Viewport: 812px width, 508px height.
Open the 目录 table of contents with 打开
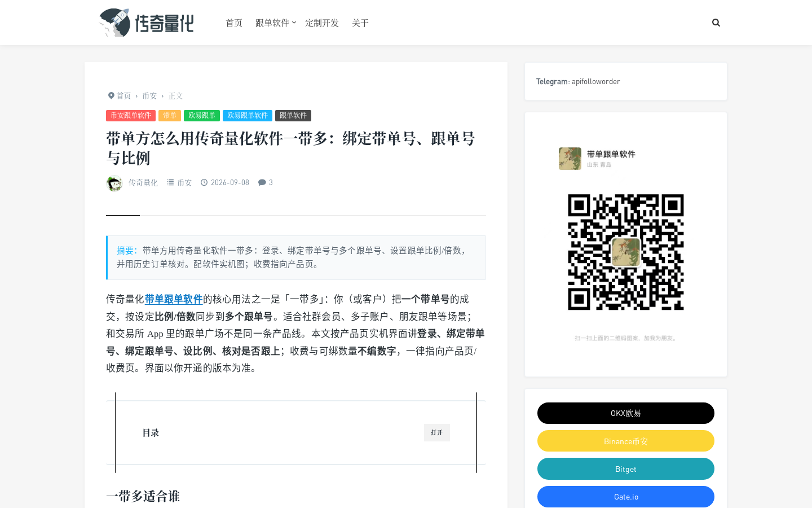coord(437,432)
